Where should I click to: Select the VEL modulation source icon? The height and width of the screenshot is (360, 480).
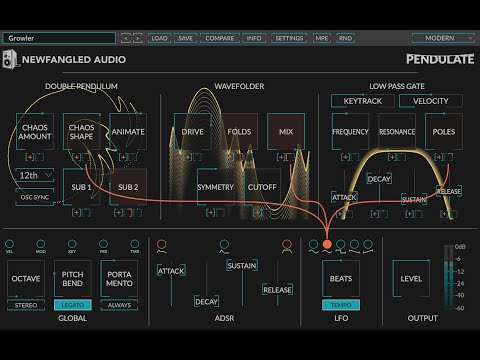click(x=9, y=244)
